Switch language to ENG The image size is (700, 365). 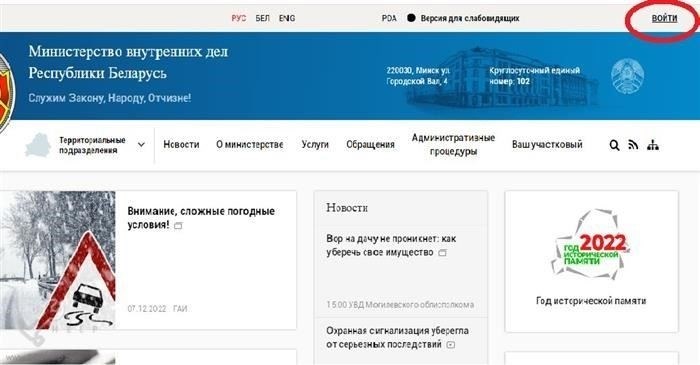(287, 18)
